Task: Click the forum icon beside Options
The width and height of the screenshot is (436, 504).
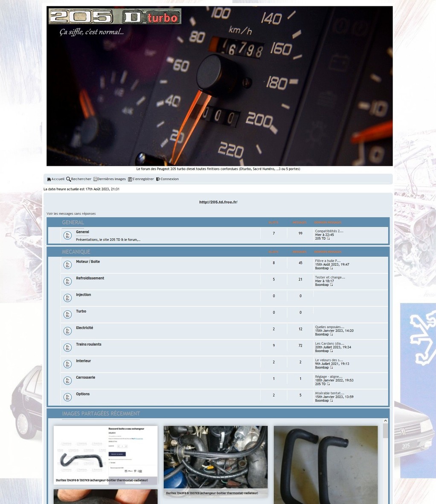Action: [x=67, y=397]
